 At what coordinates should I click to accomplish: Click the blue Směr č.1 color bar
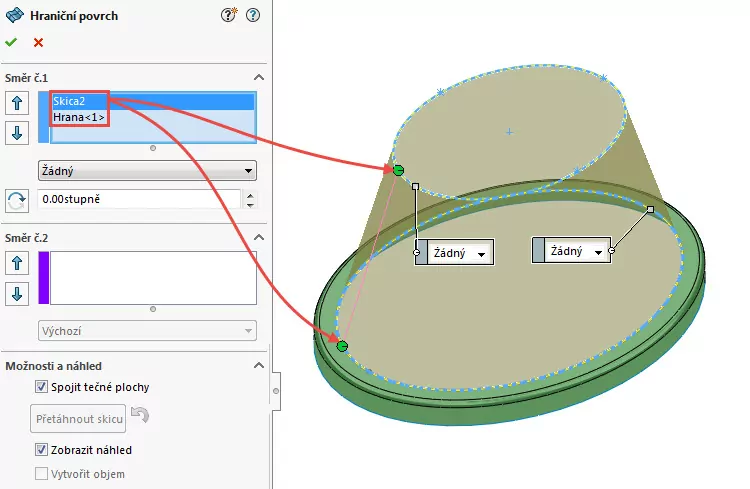pyautogui.click(x=44, y=117)
